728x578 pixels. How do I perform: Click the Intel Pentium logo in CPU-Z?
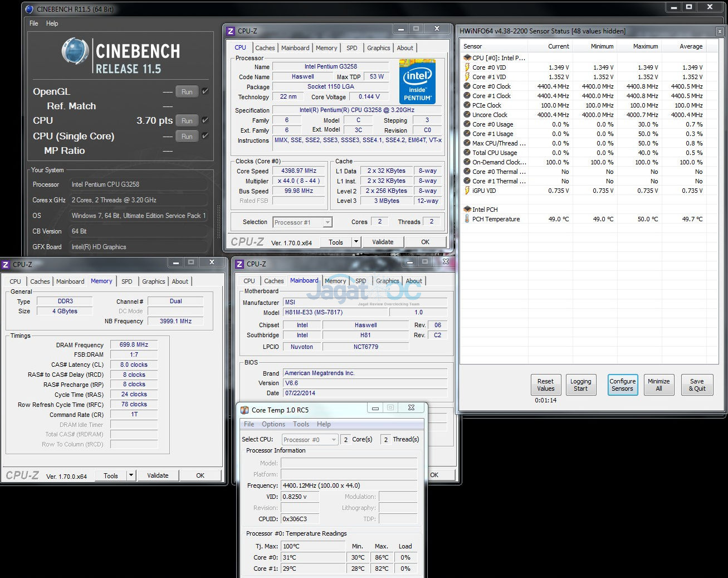pyautogui.click(x=417, y=82)
